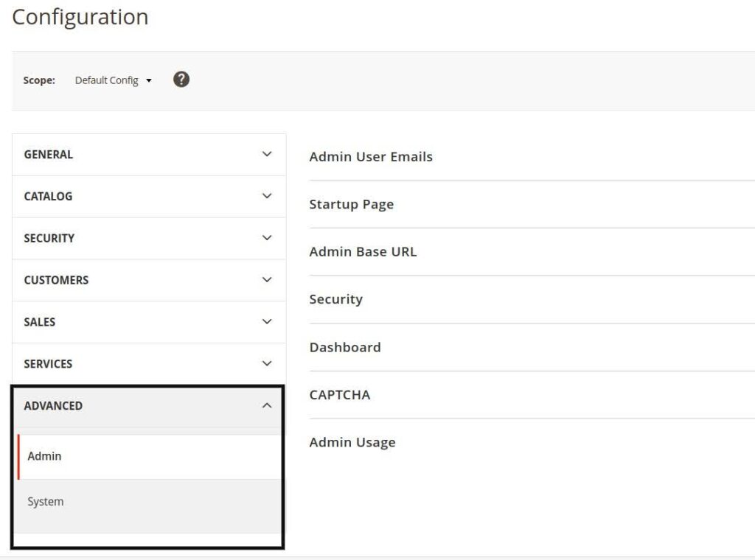Expand the Dashboard settings group

(x=345, y=347)
